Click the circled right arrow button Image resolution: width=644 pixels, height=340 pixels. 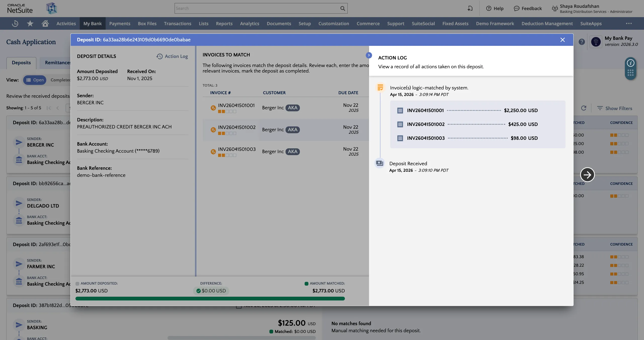pyautogui.click(x=587, y=175)
